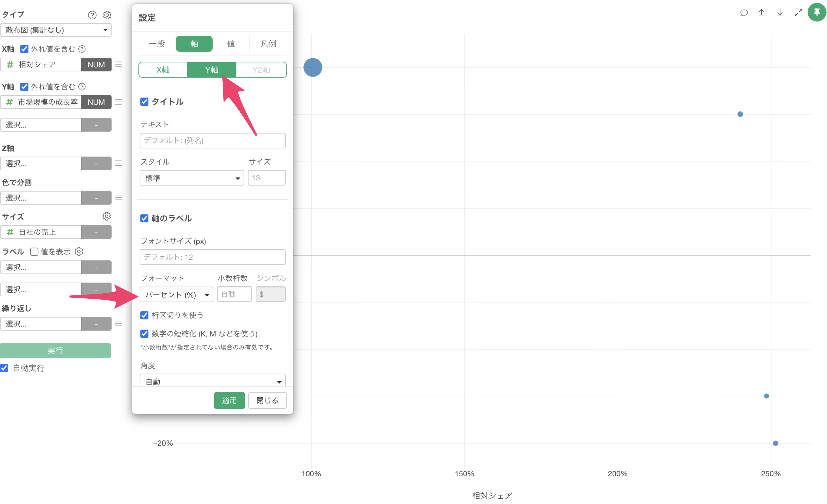Viewport: 827px width, 504px height.
Task: Uncheck the タイトル checkbox
Action: point(144,102)
